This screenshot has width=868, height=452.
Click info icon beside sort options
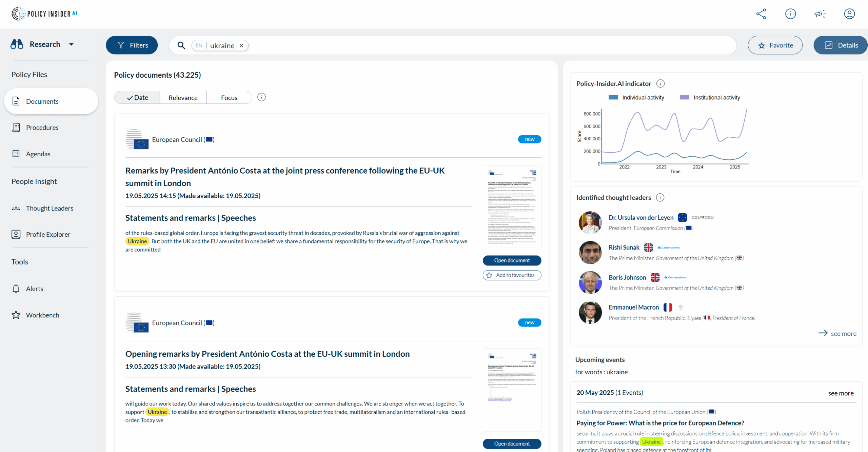261,97
